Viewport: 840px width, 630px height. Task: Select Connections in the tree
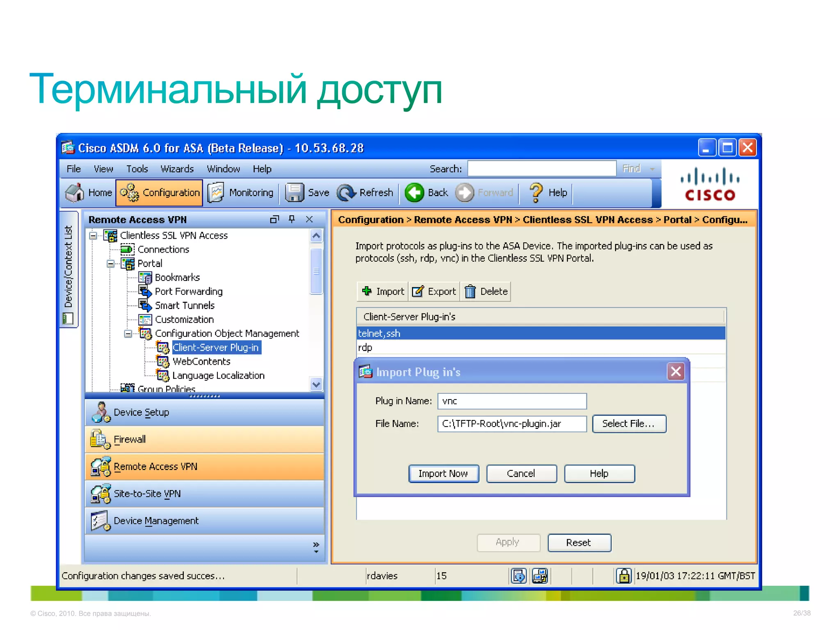click(x=163, y=249)
